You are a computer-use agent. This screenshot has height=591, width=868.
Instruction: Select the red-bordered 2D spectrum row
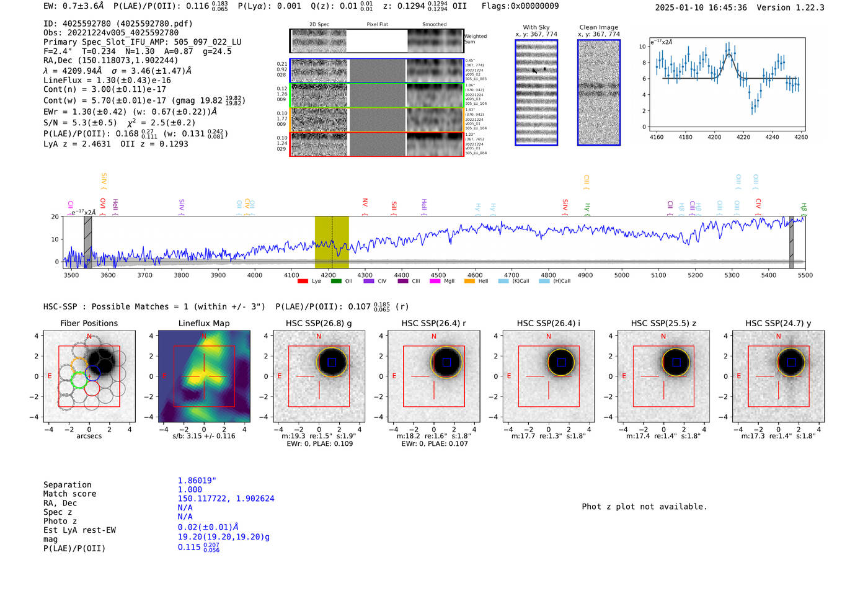[x=376, y=144]
